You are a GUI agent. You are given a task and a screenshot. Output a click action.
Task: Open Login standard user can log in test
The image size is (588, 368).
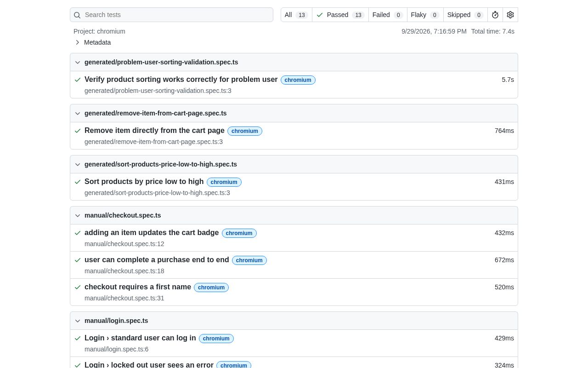pos(140,338)
